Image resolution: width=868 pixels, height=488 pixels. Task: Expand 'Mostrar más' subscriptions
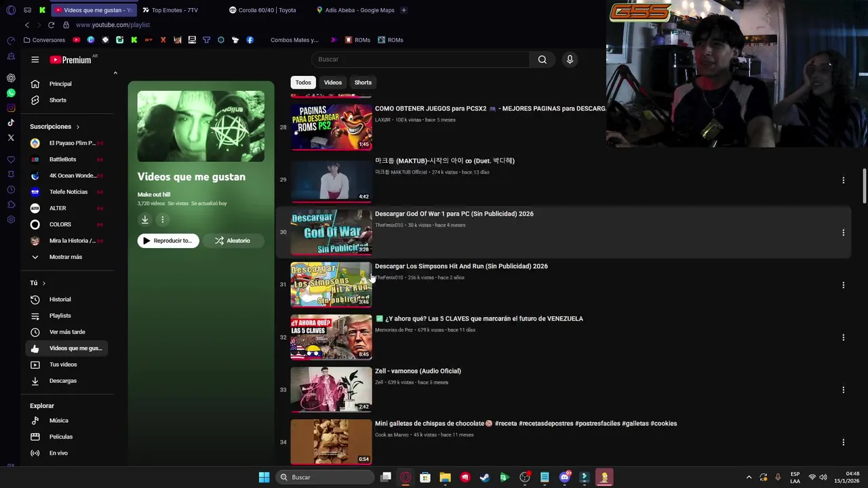click(65, 257)
